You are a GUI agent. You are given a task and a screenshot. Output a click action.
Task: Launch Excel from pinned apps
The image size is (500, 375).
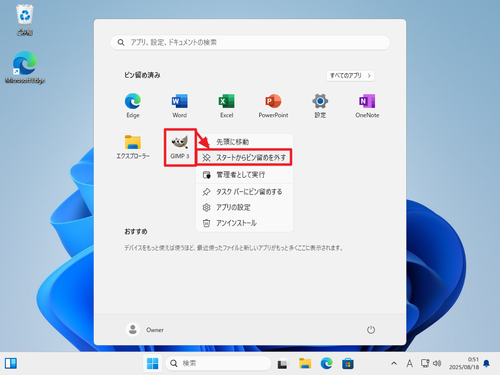[x=227, y=106]
